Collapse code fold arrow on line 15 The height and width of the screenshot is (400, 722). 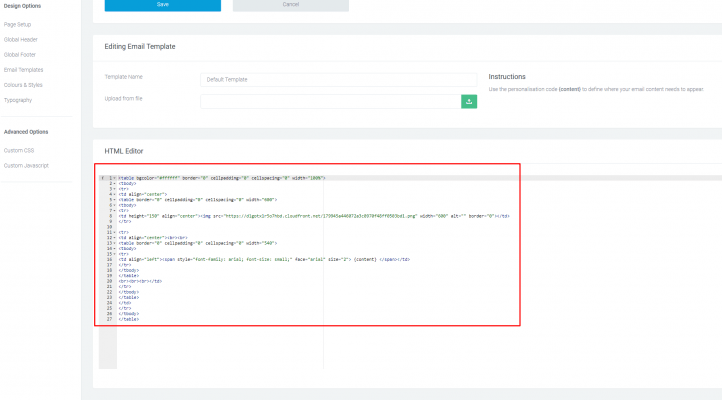[x=115, y=254]
